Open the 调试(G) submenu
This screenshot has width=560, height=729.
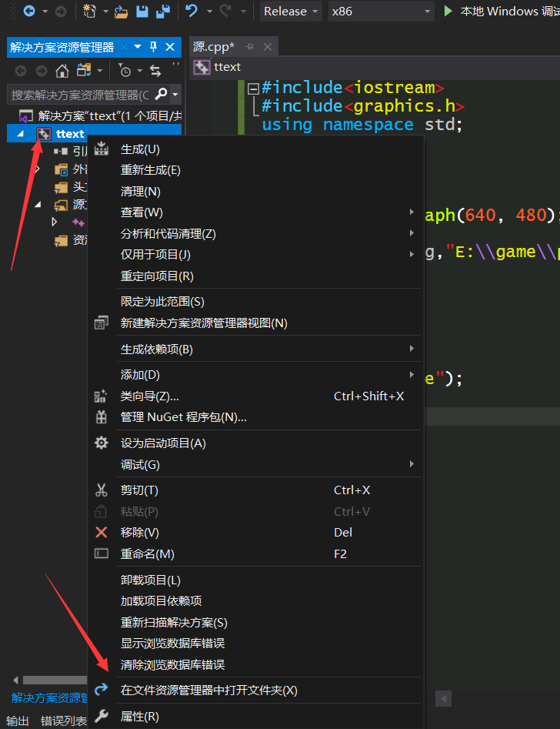(x=255, y=464)
